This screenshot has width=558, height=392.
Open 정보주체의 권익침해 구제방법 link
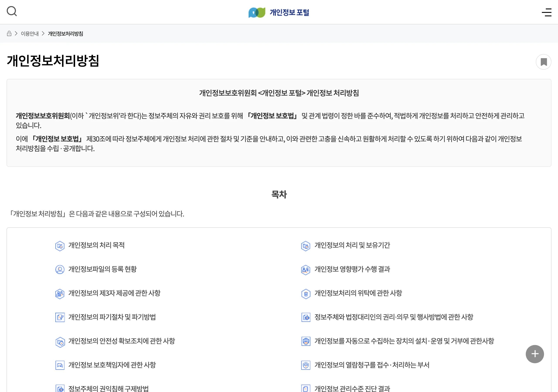point(108,388)
